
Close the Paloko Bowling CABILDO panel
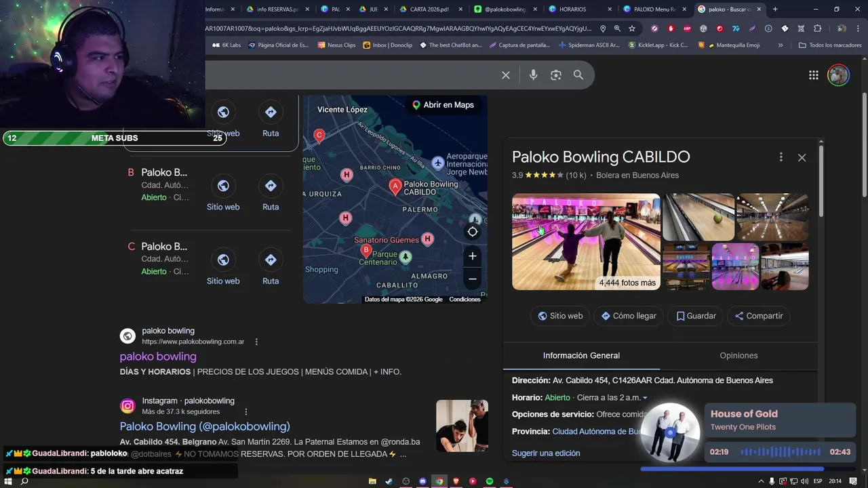tap(802, 157)
